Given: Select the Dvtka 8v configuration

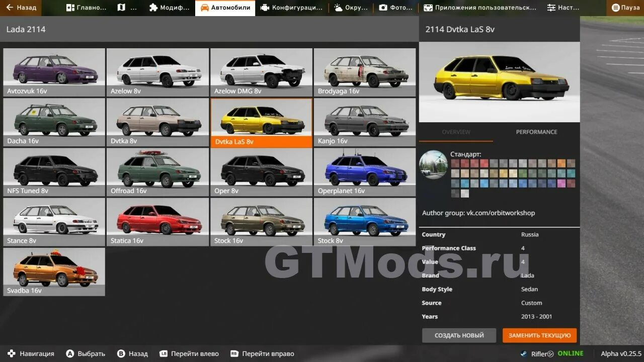Looking at the screenshot, I should point(158,122).
